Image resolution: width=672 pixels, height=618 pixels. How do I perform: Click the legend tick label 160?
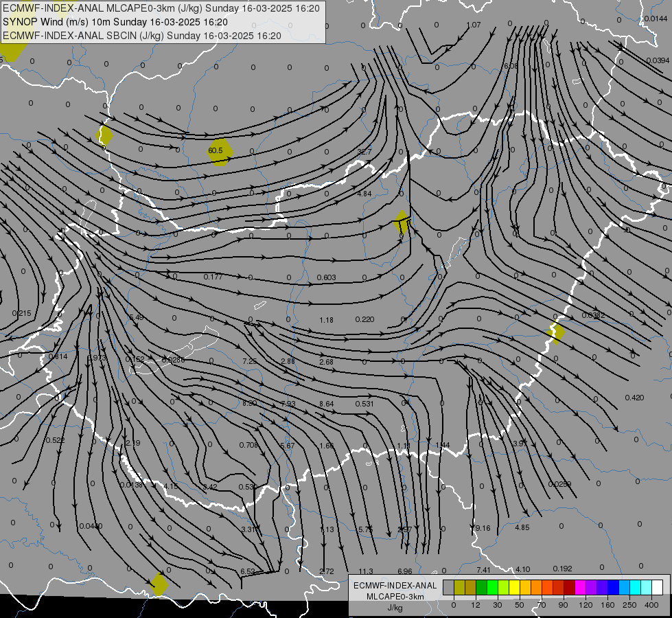point(607,605)
